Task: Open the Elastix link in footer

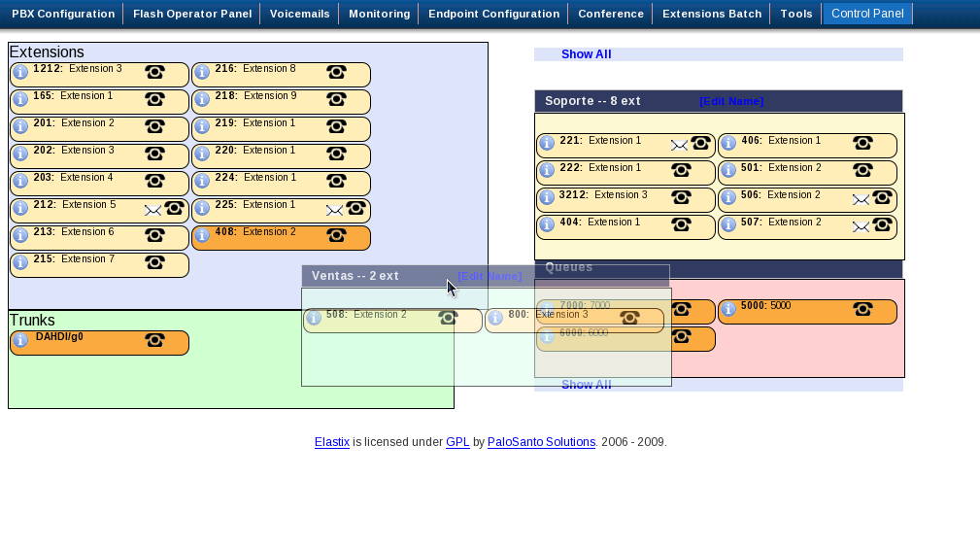Action: (x=332, y=442)
